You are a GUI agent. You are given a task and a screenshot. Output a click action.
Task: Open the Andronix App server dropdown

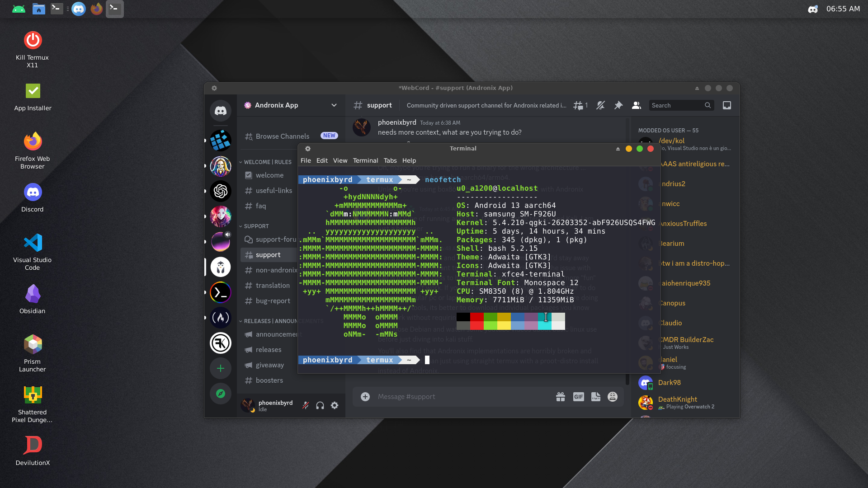point(335,105)
